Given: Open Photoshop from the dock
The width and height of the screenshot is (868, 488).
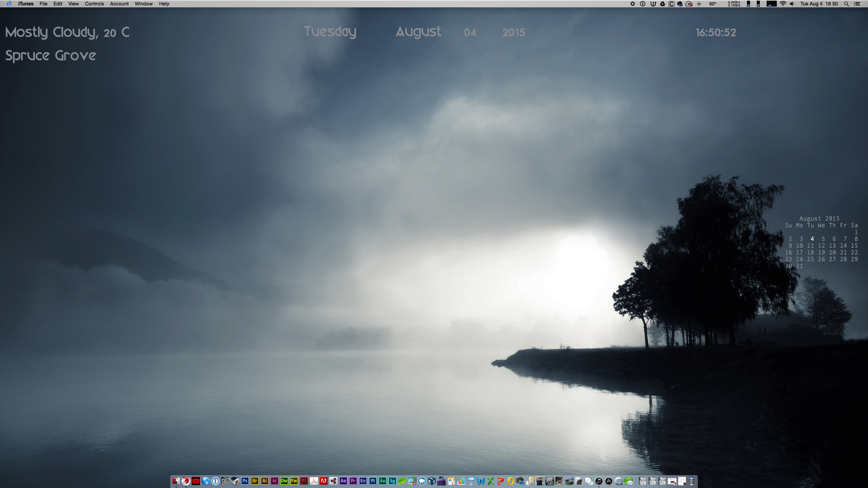Looking at the screenshot, I should [x=245, y=481].
